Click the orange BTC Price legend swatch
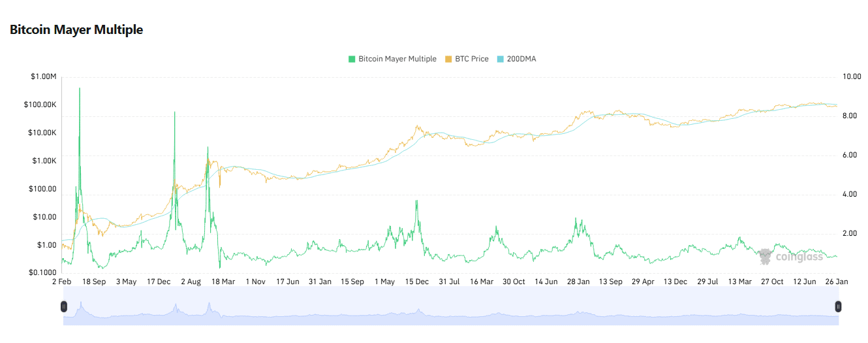This screenshot has height=343, width=868. click(x=448, y=59)
